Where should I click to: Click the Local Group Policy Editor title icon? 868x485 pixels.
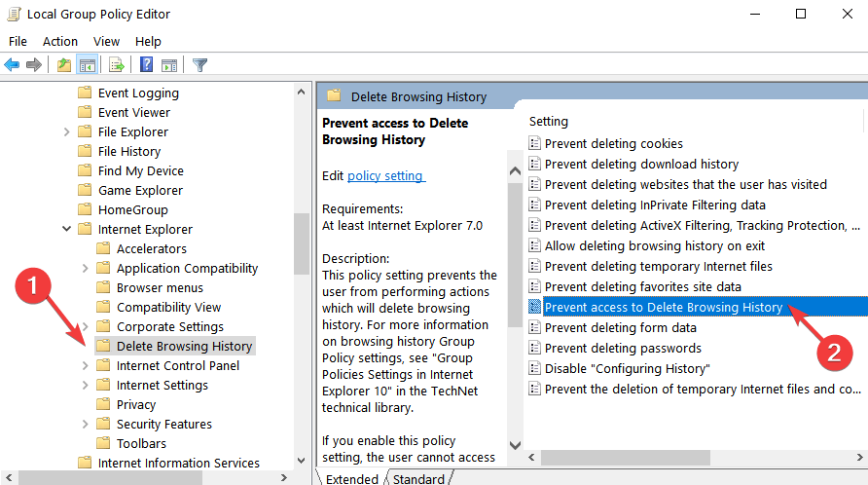click(14, 14)
